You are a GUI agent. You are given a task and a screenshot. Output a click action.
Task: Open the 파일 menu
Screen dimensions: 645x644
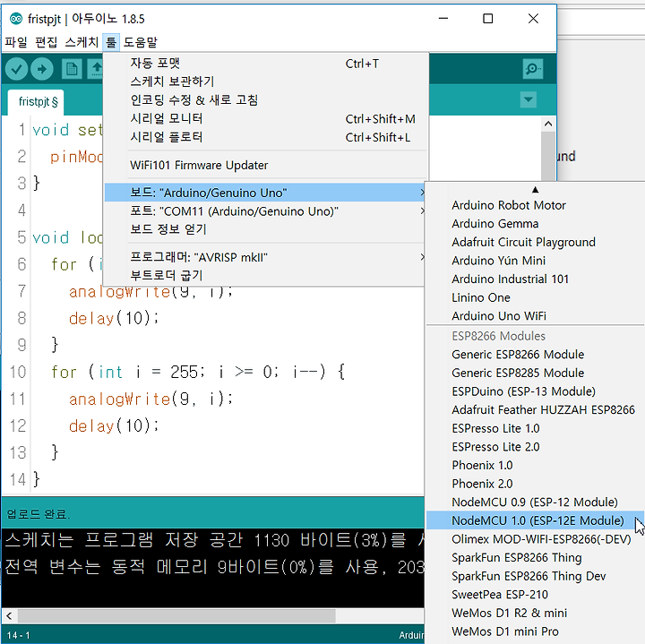click(16, 42)
